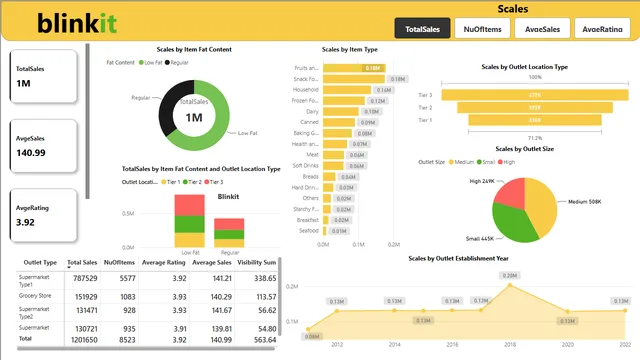The image size is (640, 360).
Task: Select the 2012 data point on line chart
Action: (x=337, y=311)
